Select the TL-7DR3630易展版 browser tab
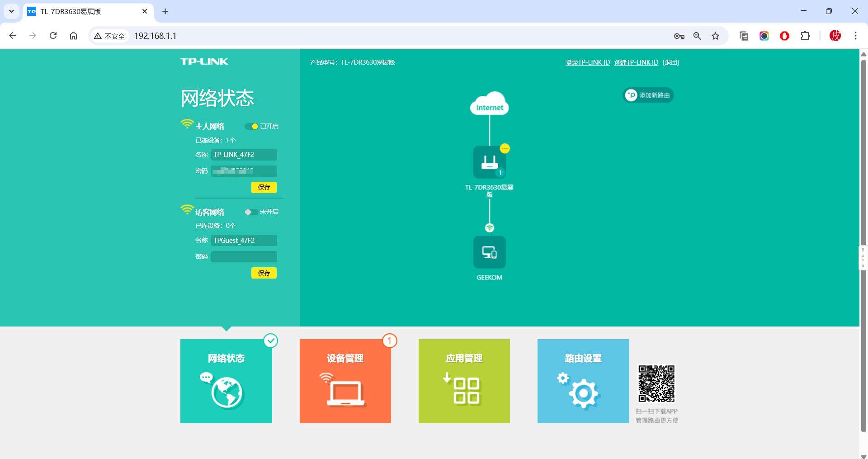This screenshot has width=868, height=459. coord(81,11)
